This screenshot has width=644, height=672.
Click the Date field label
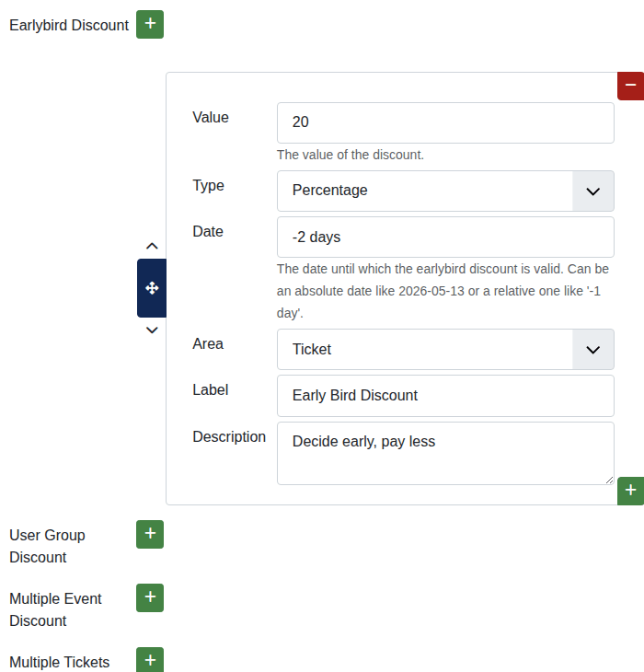[208, 231]
